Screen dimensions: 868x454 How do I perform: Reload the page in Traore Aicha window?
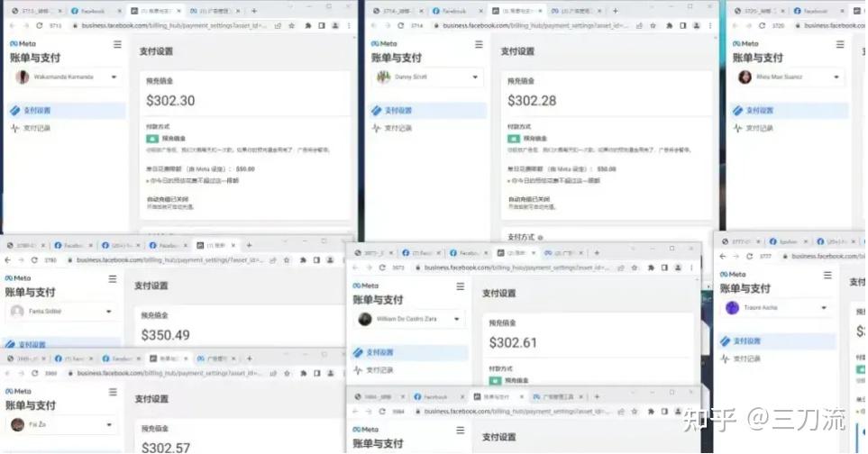tap(750, 256)
